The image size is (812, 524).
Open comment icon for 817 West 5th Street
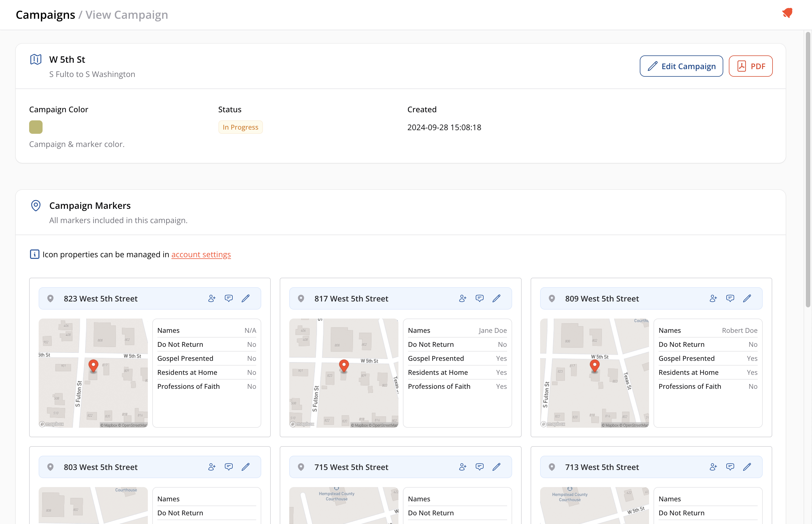[480, 298]
